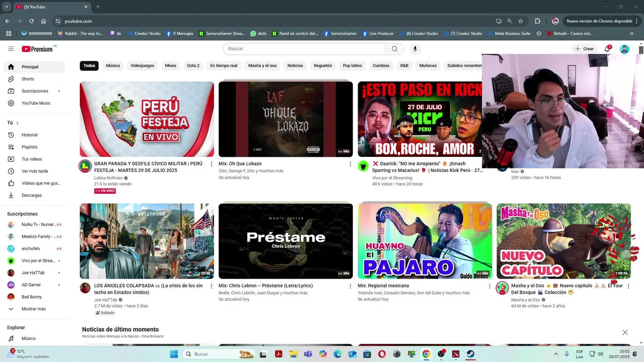This screenshot has height=362, width=644.
Task: Open Tus videos in sidebar
Action: [x=34, y=159]
